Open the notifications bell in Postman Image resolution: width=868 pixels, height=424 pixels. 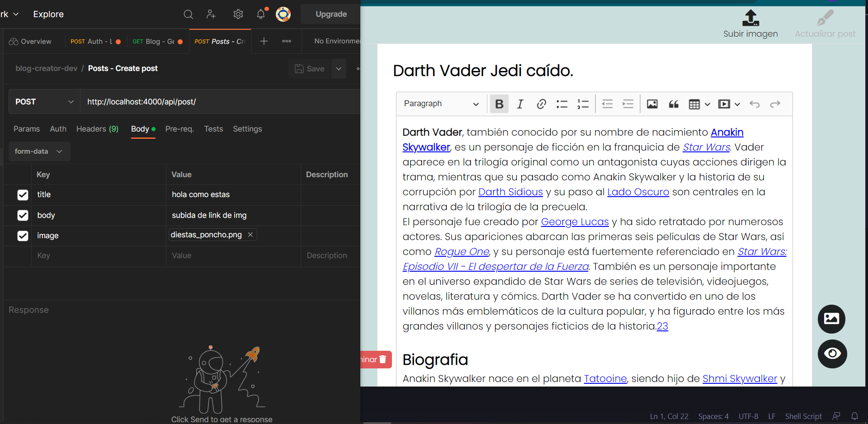click(x=261, y=14)
